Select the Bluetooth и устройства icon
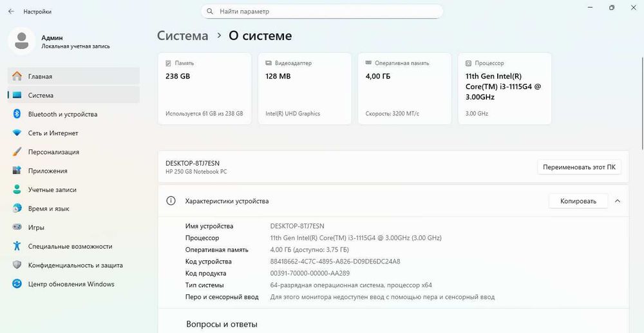The height and width of the screenshot is (333, 644). (x=17, y=114)
